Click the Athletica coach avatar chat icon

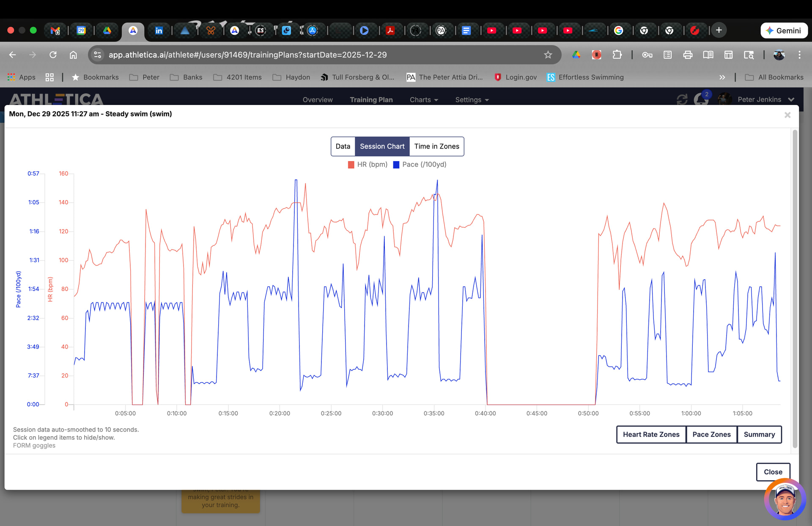tap(785, 499)
